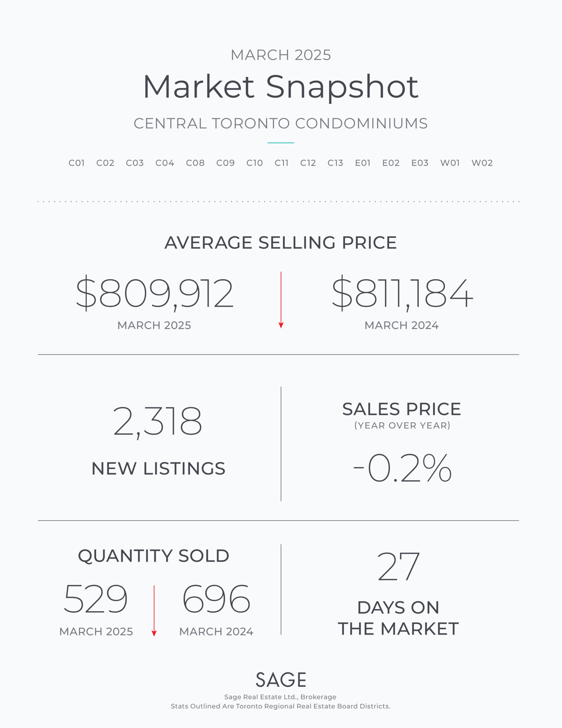Click the red arrow under Quantity Sold

click(154, 611)
